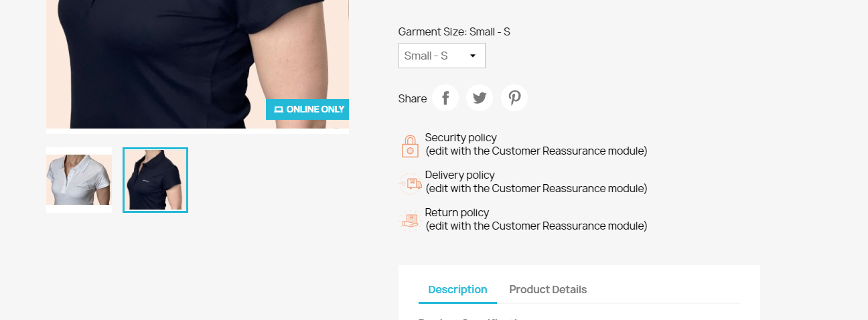
Task: Click the laptop icon in Online Only badge
Action: pos(279,109)
